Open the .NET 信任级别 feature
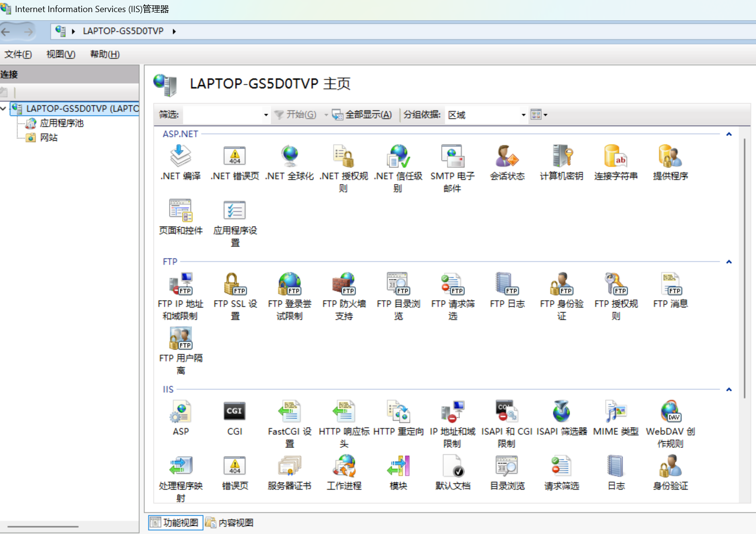756x534 pixels. pos(398,168)
